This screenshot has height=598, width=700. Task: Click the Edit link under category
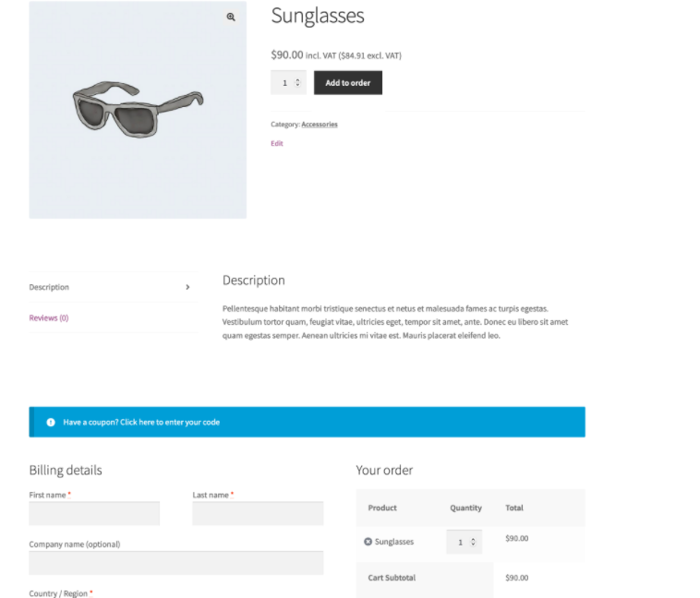pyautogui.click(x=277, y=143)
